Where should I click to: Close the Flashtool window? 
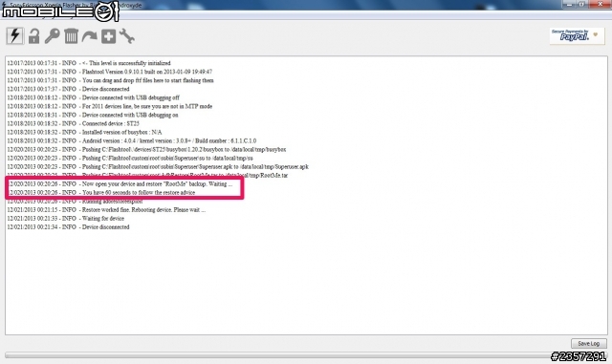coord(601,4)
